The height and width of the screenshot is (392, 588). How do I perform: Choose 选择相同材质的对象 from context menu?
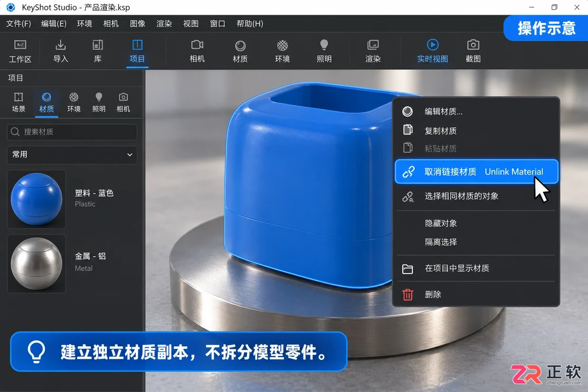(x=476, y=196)
